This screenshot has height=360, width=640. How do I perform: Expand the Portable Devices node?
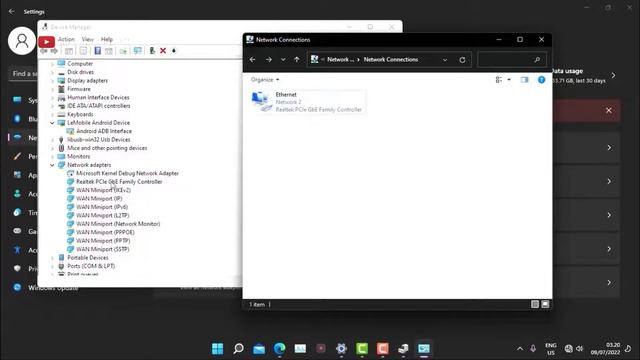52,258
